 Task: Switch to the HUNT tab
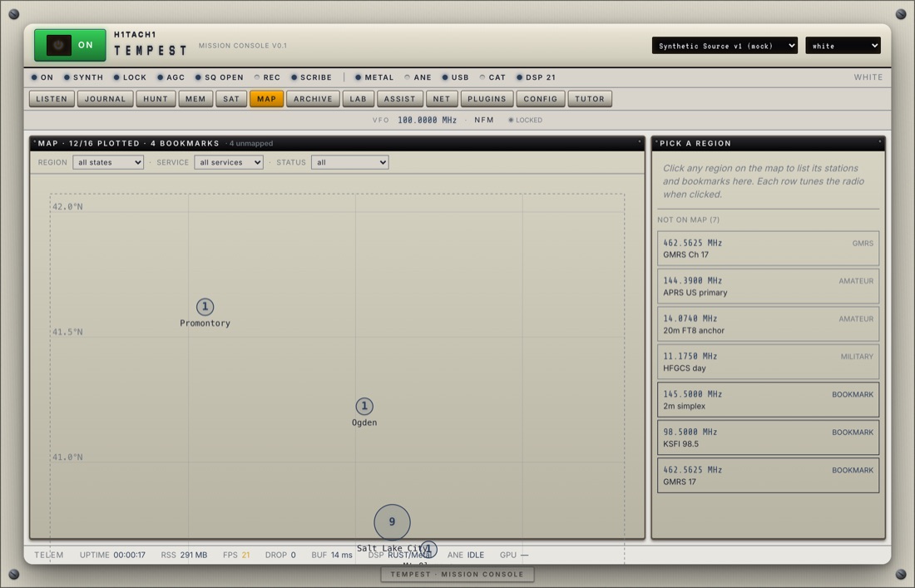(x=156, y=99)
